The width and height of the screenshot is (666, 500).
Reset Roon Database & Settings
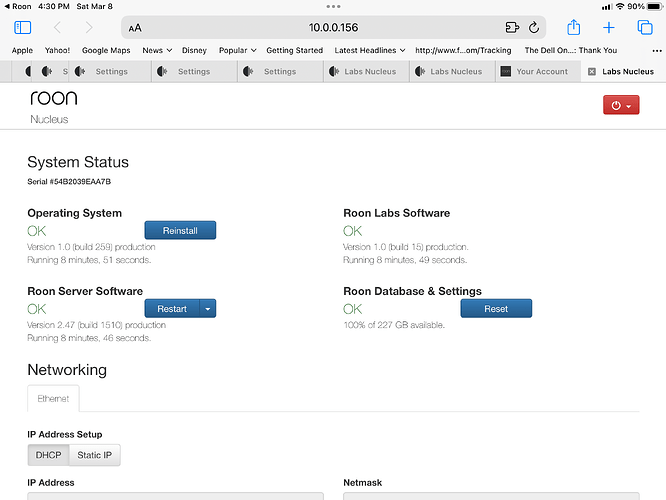point(496,308)
